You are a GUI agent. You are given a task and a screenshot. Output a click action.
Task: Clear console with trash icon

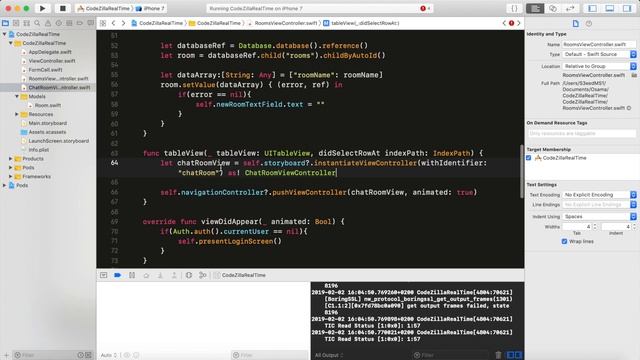498,355
